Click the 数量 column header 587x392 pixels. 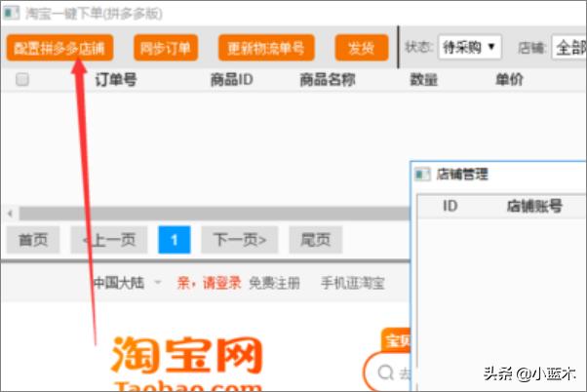click(423, 79)
